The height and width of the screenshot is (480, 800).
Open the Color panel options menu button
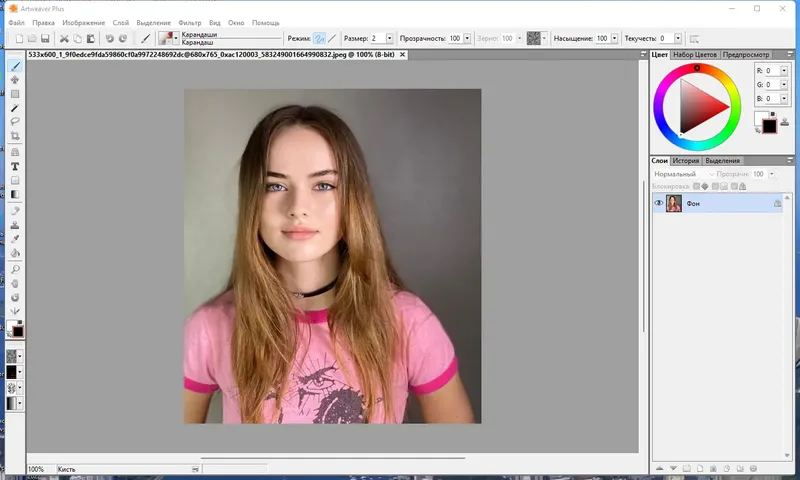790,54
